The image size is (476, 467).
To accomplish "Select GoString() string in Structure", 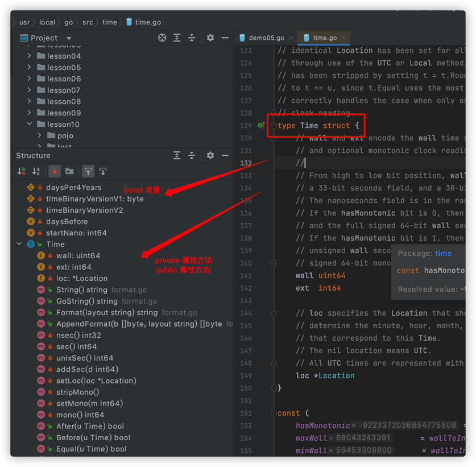I will pos(87,301).
